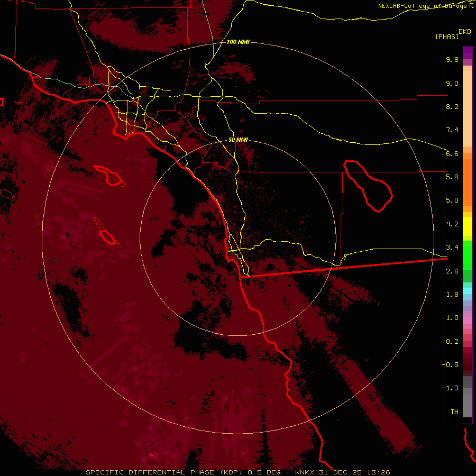Click the 7.4 scale value
This screenshot has height=476, width=476.
tap(452, 130)
